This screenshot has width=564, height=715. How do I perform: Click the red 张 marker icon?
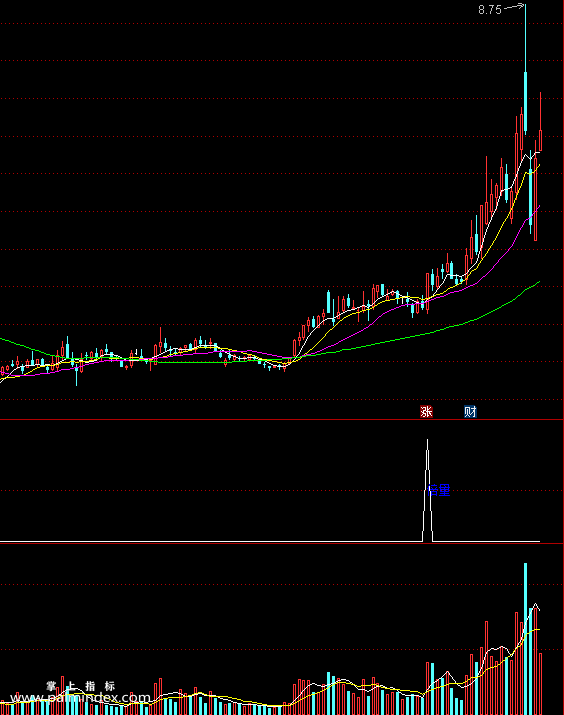(426, 412)
